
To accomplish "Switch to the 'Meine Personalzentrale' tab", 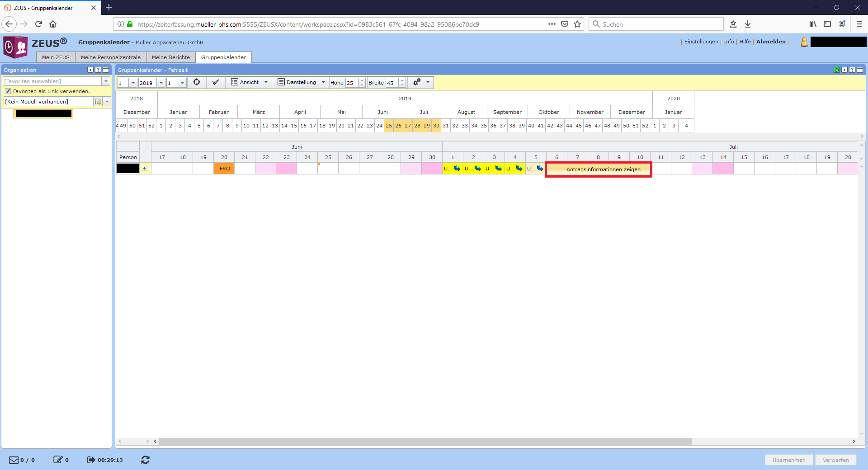I will coord(111,57).
